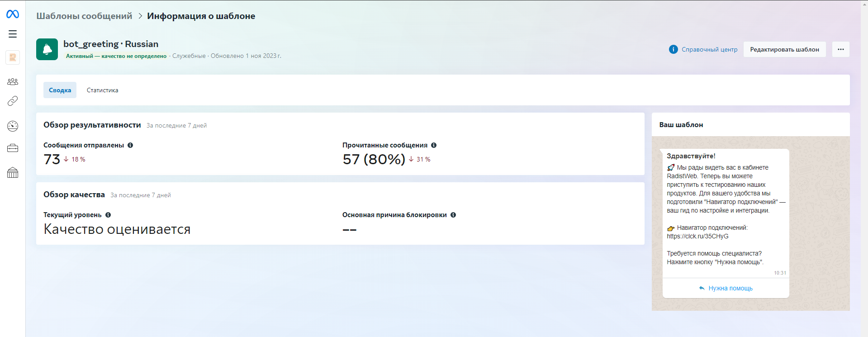Click the Служебные category label
Image resolution: width=868 pixels, height=337 pixels.
tap(189, 56)
